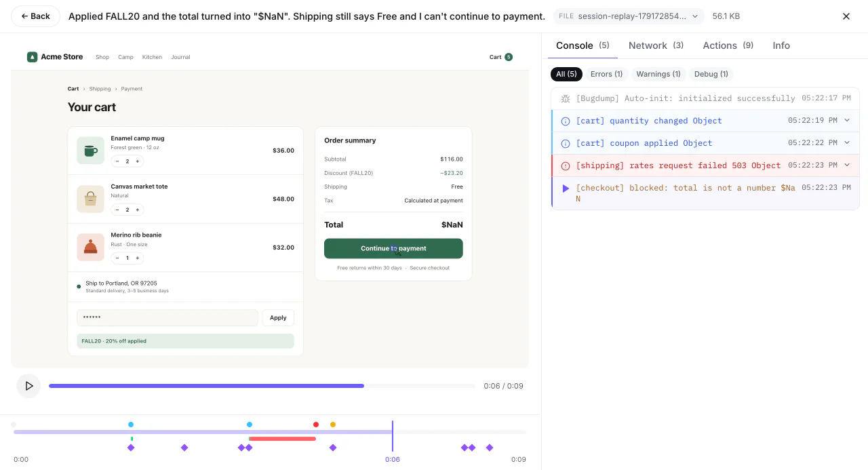Screen dimensions: 868x470
Task: Click info icon on quantity changed log
Action: 566,121
